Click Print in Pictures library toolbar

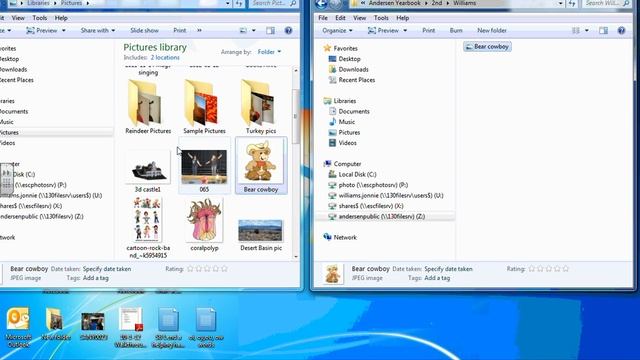coord(180,30)
